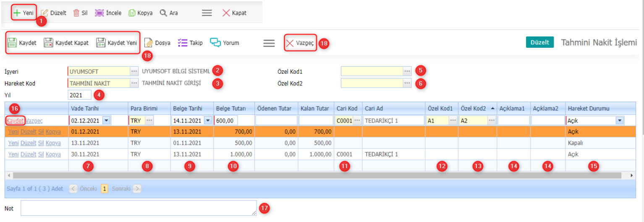Open Para Birimi lookup next to TRY
Image resolution: width=644 pixels, height=222 pixels.
click(149, 120)
